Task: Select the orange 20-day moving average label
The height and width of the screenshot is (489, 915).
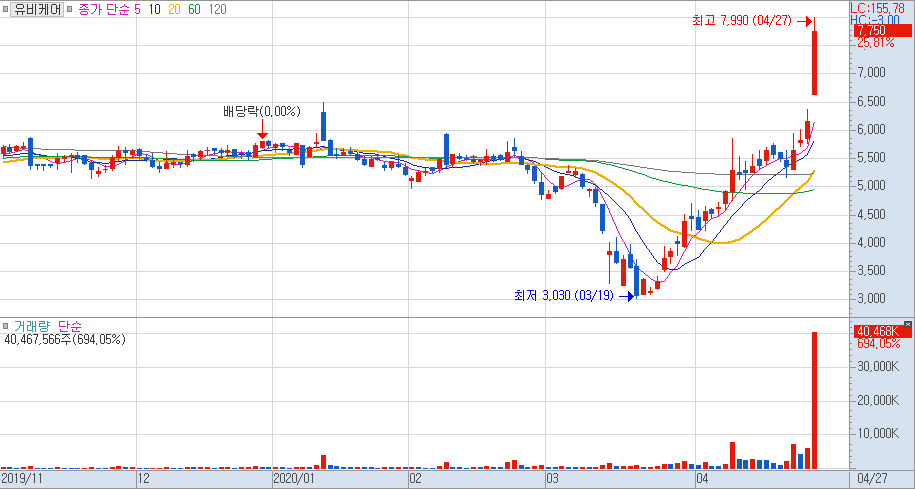Action: [x=174, y=9]
